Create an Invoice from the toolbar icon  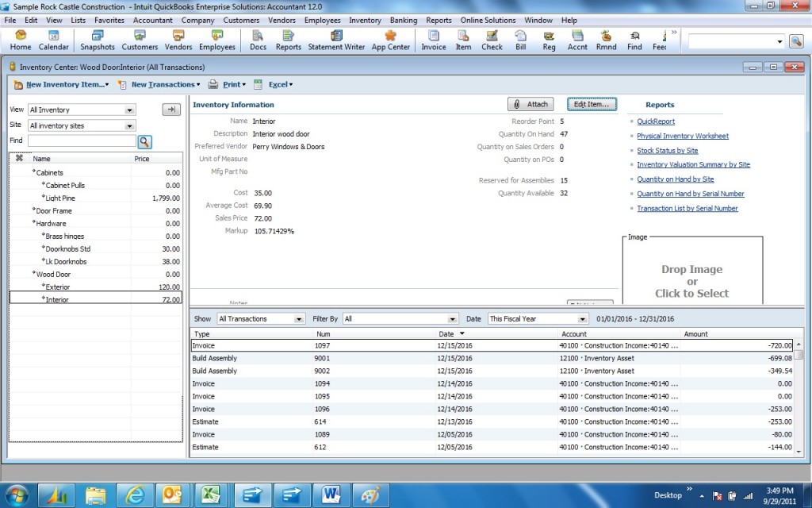coord(434,40)
